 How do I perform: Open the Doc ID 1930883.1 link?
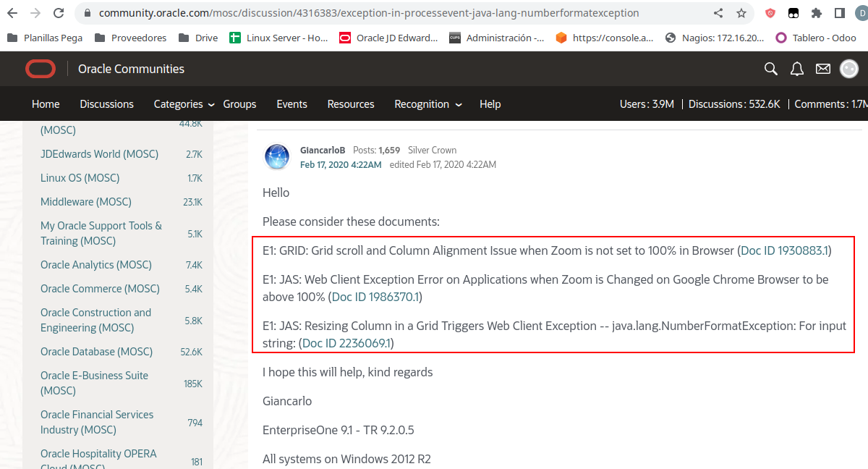(x=785, y=250)
